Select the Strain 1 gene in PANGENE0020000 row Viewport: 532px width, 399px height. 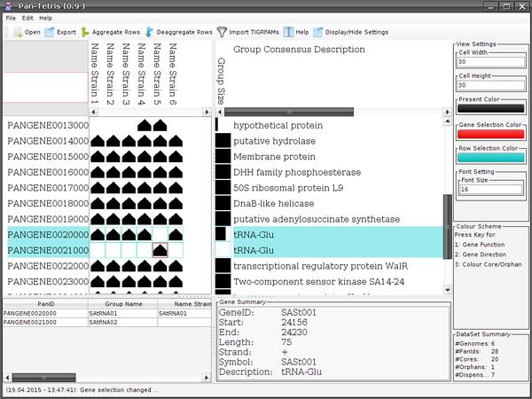98,235
